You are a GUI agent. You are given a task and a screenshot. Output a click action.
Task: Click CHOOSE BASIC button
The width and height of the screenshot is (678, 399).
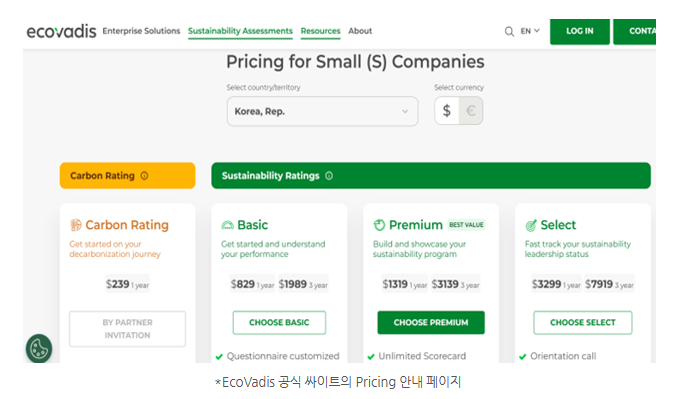tap(279, 322)
